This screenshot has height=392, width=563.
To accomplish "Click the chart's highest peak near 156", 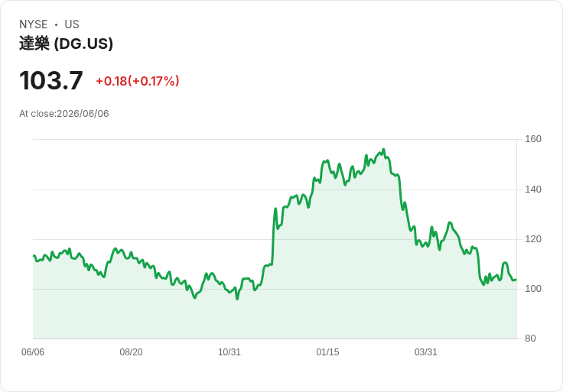I will [383, 149].
